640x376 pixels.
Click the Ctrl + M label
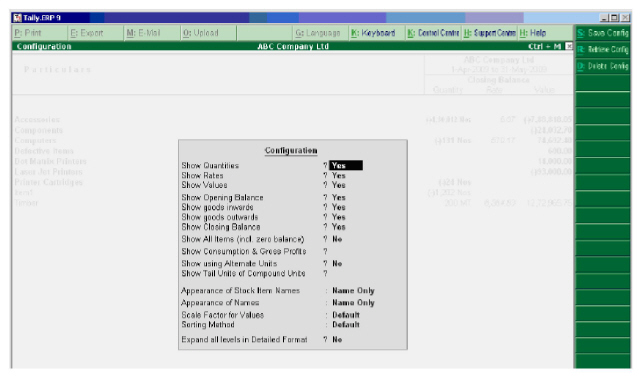(x=544, y=47)
